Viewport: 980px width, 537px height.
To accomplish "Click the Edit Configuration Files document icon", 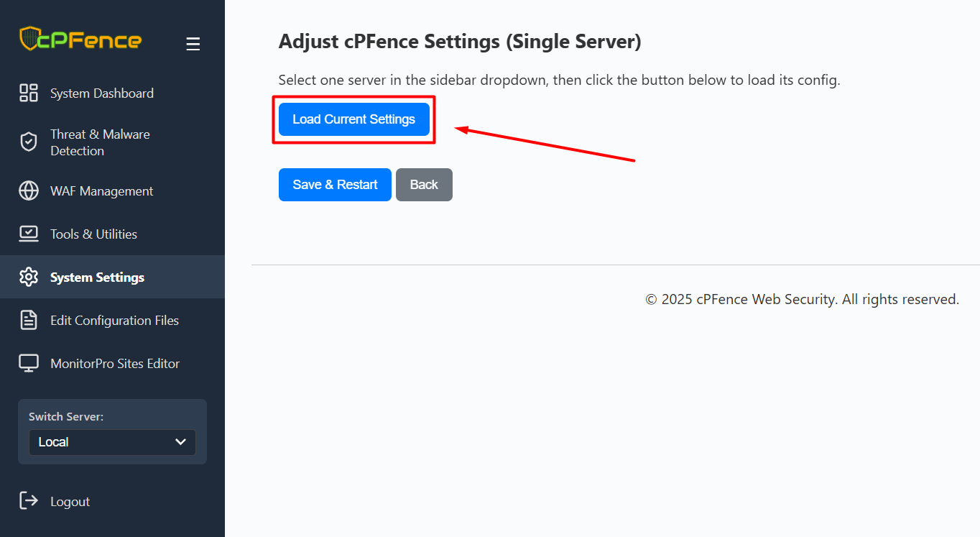I will [x=29, y=320].
